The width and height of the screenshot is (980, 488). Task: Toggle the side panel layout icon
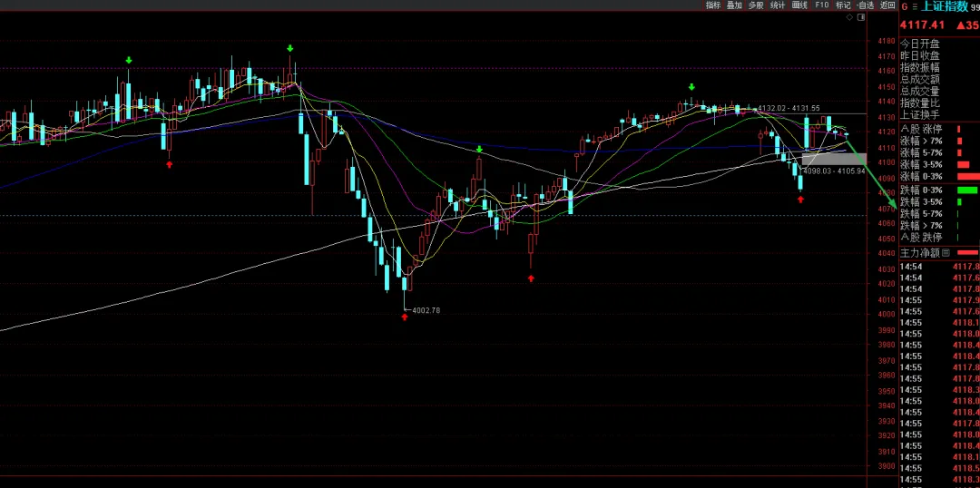(863, 17)
